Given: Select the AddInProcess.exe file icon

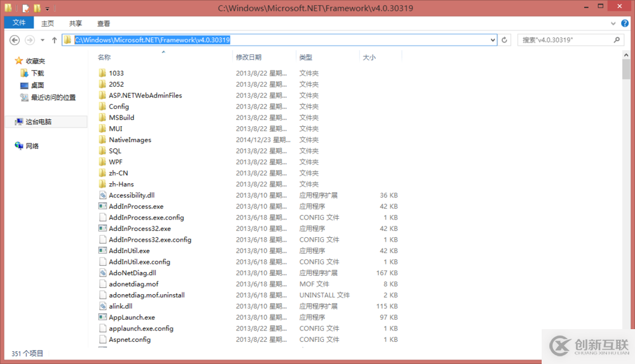Looking at the screenshot, I should point(103,206).
